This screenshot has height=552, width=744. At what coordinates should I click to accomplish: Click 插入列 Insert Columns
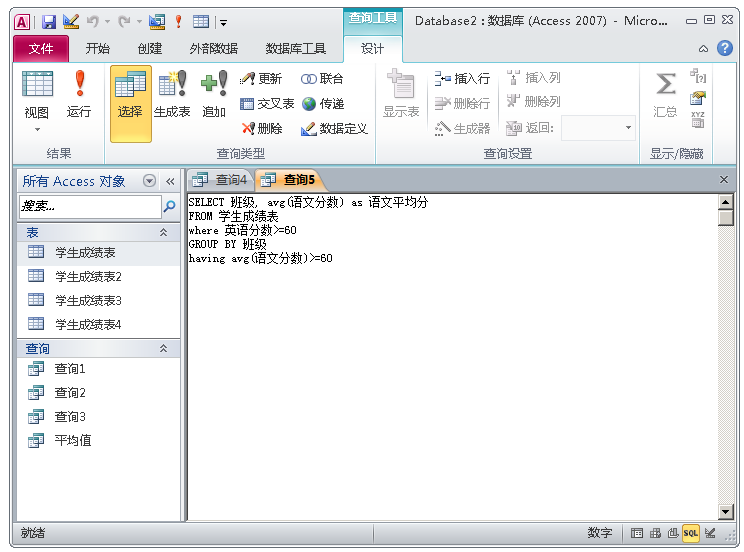[534, 77]
